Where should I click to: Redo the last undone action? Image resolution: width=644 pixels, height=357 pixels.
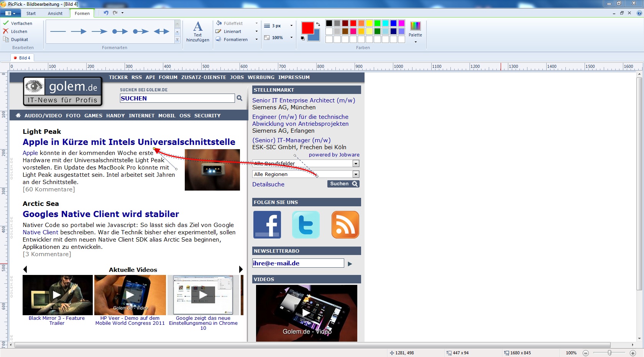pos(115,13)
